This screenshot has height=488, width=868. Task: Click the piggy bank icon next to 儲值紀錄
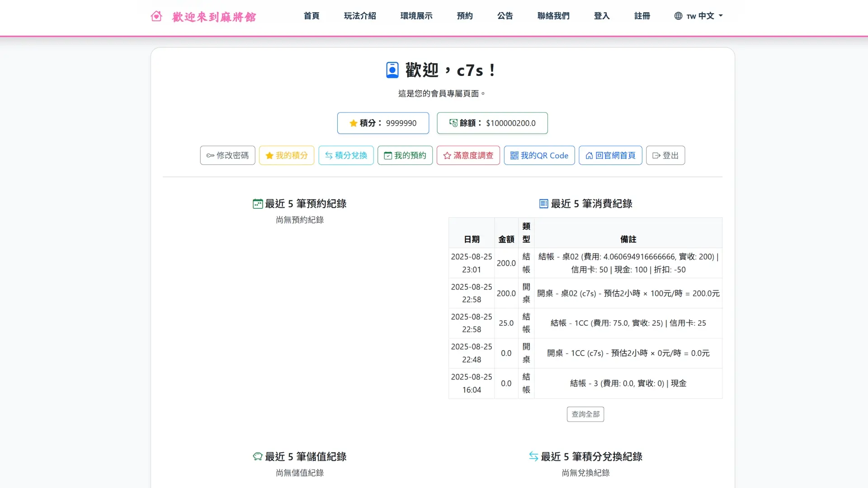pyautogui.click(x=258, y=456)
